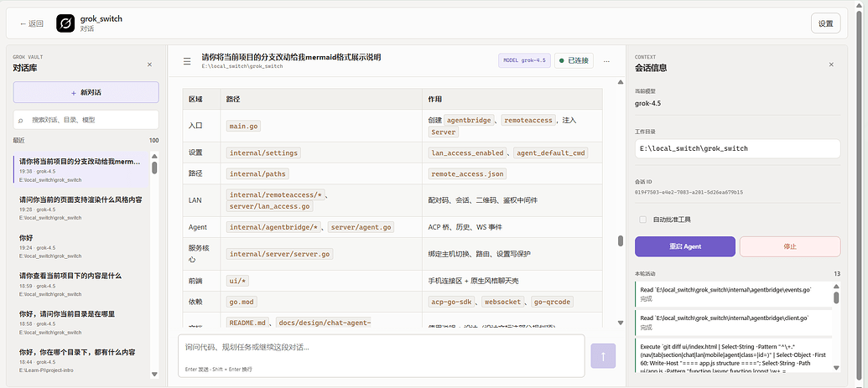Focus the chat message input box
Viewport: 868px width, 388px height.
[381, 355]
